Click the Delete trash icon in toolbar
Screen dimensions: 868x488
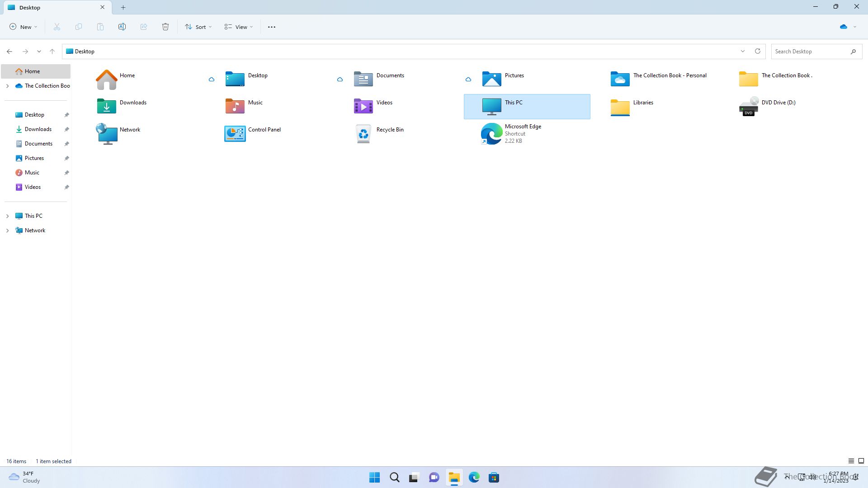tap(165, 27)
